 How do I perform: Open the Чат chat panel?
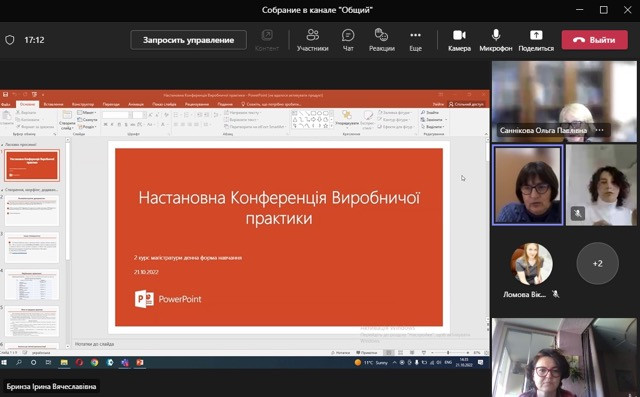(x=348, y=40)
